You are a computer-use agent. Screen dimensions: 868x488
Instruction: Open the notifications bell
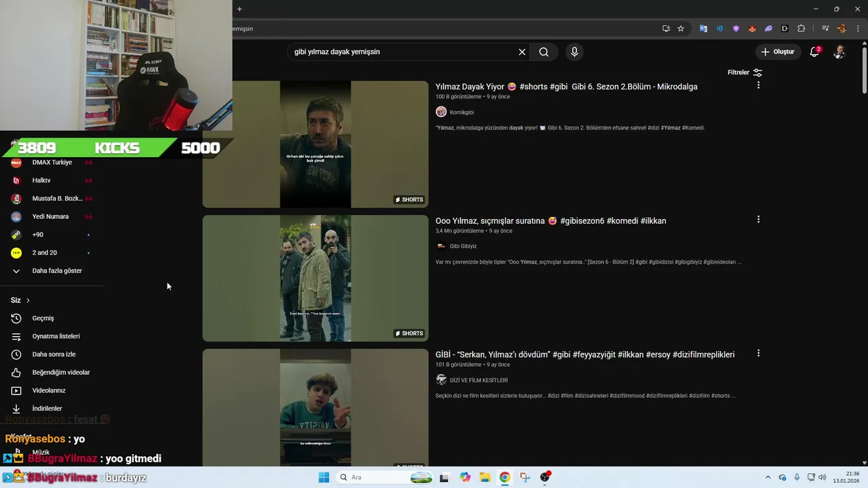click(815, 52)
